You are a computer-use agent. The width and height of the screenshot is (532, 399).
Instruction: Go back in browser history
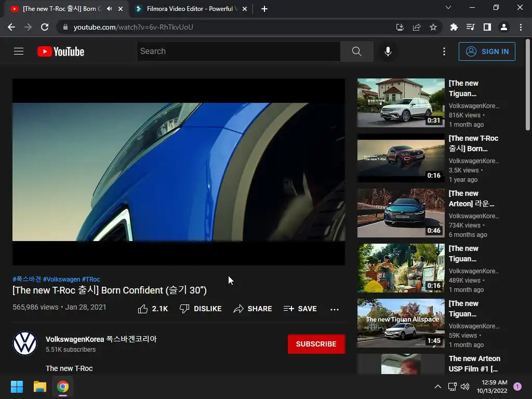pos(11,27)
